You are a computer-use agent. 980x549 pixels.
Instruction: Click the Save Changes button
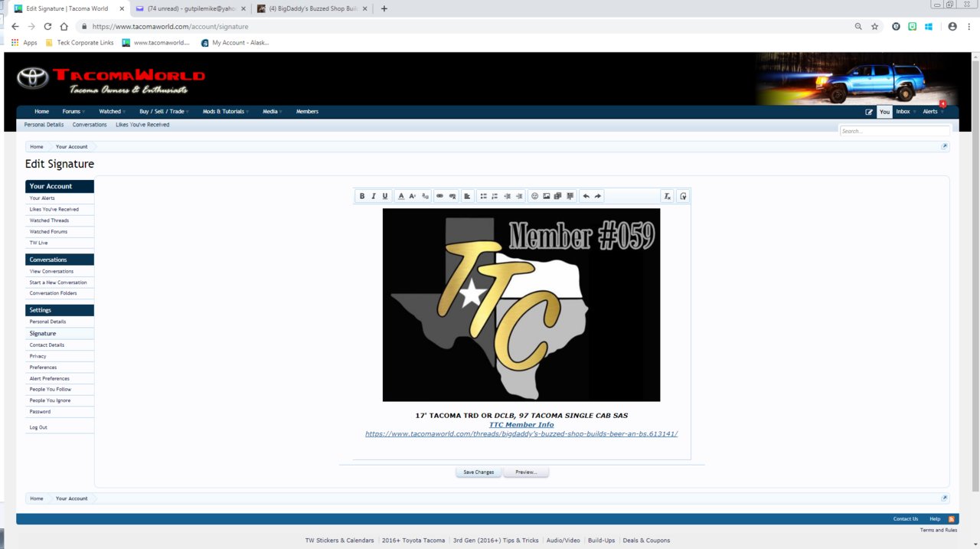pyautogui.click(x=479, y=472)
